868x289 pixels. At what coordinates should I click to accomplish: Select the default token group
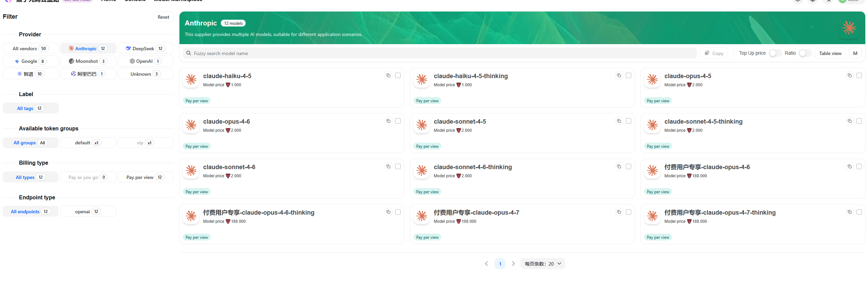pos(88,143)
